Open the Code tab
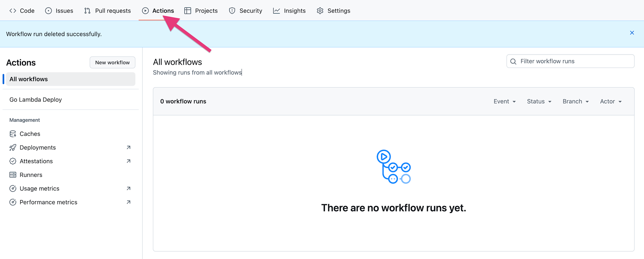644x259 pixels. [22, 11]
